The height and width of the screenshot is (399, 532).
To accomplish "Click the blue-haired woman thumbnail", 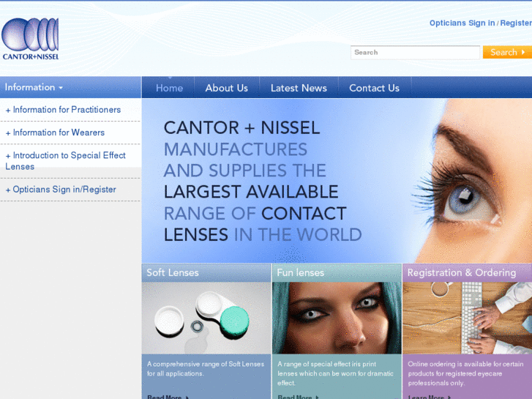I will point(337,318).
